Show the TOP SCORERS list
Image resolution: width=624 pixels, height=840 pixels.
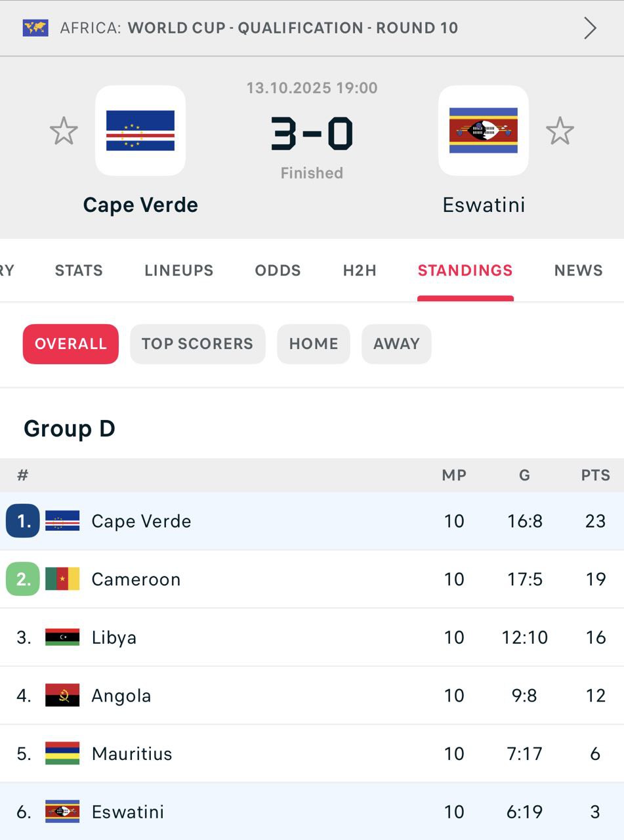(198, 344)
